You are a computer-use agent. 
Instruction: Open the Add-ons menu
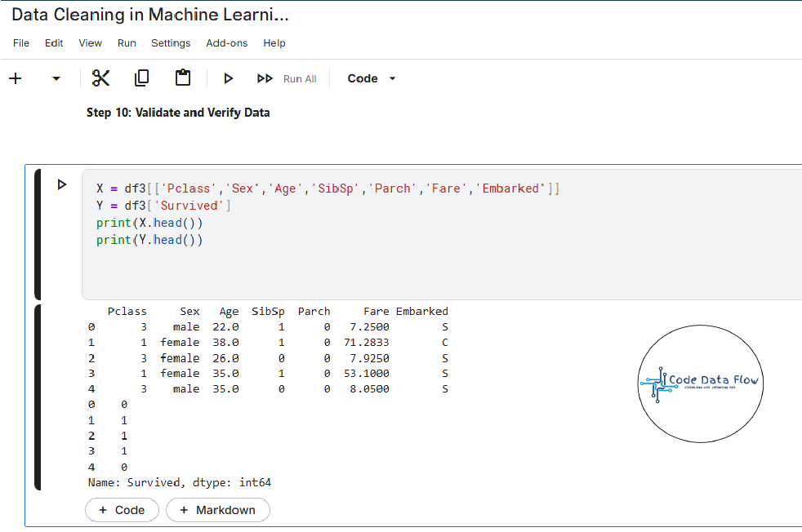[x=226, y=43]
